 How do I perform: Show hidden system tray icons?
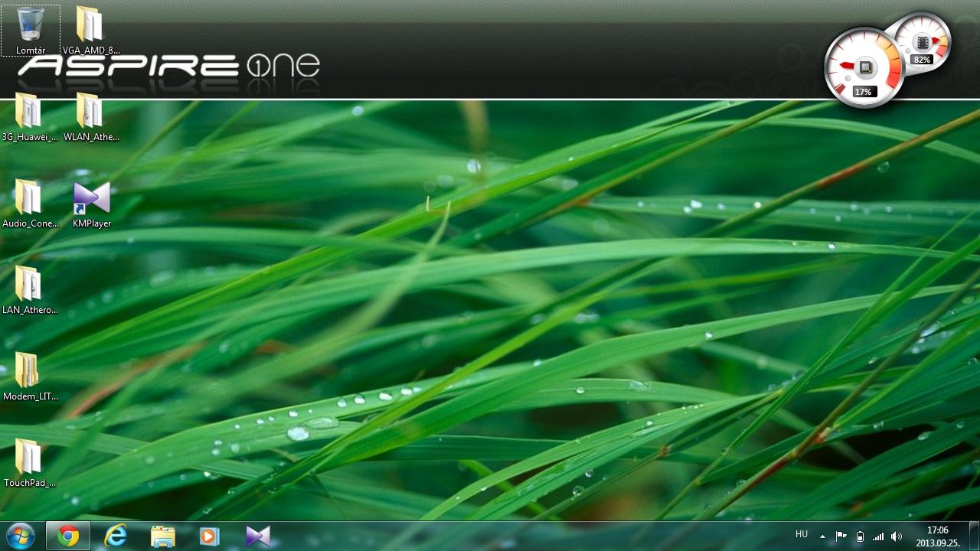pos(822,536)
